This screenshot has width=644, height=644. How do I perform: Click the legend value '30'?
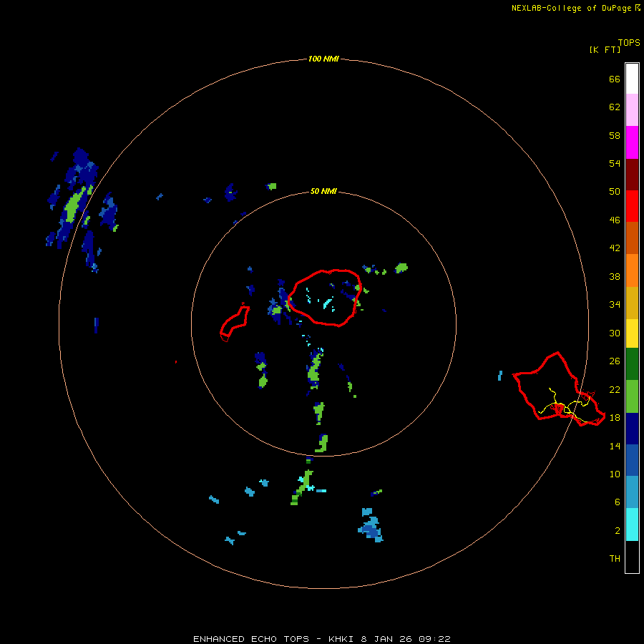click(x=615, y=333)
